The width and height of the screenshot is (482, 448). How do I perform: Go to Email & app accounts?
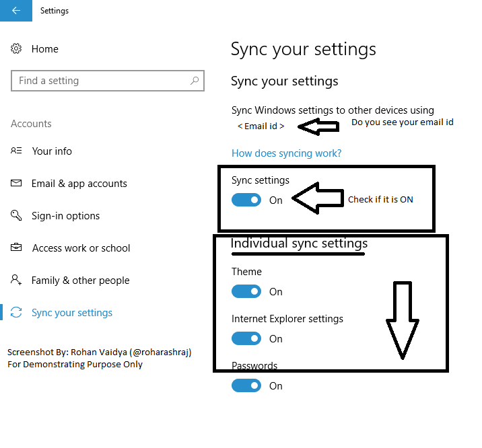tap(79, 184)
